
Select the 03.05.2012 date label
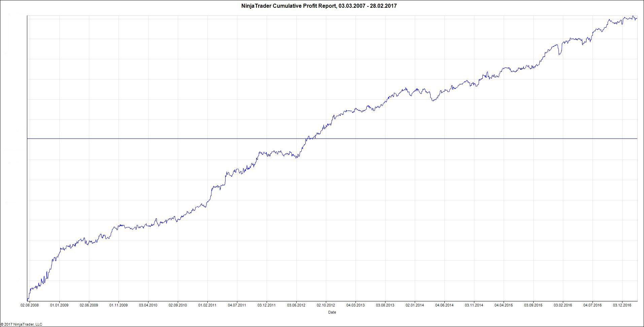[x=296, y=305]
